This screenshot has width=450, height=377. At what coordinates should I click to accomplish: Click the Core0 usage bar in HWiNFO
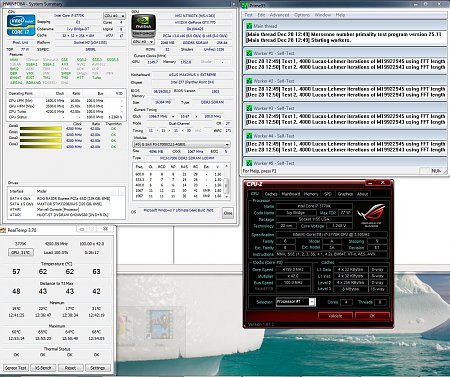(41, 128)
